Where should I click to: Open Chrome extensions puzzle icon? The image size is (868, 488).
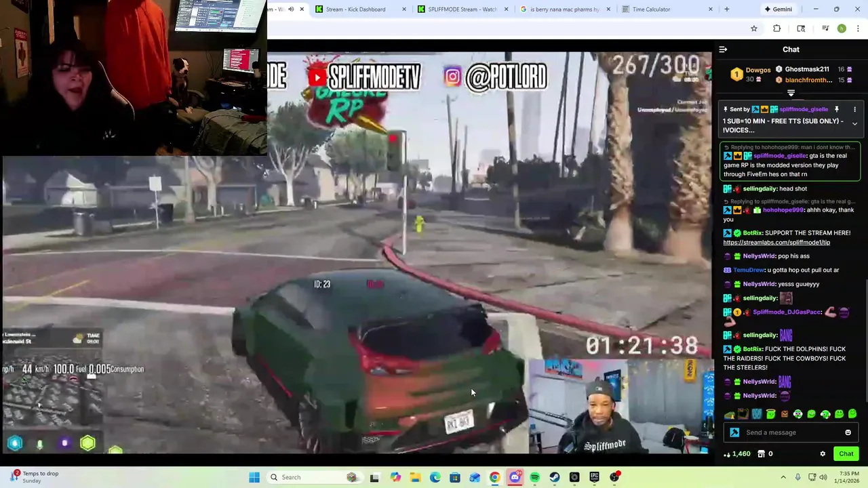pos(776,28)
